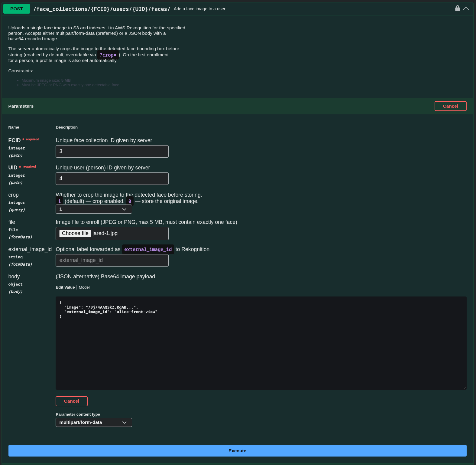Click the 'Parameter content type' label
476x465 pixels.
point(78,414)
